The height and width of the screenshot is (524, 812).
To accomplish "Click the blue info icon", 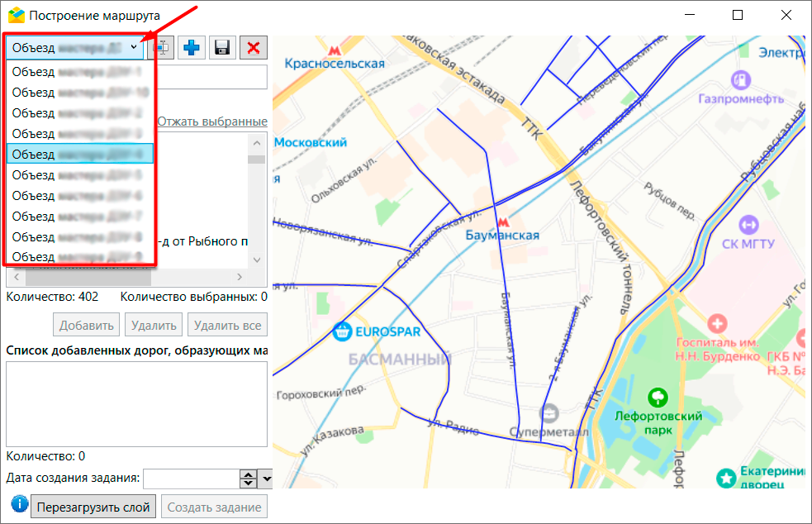I will point(18,505).
